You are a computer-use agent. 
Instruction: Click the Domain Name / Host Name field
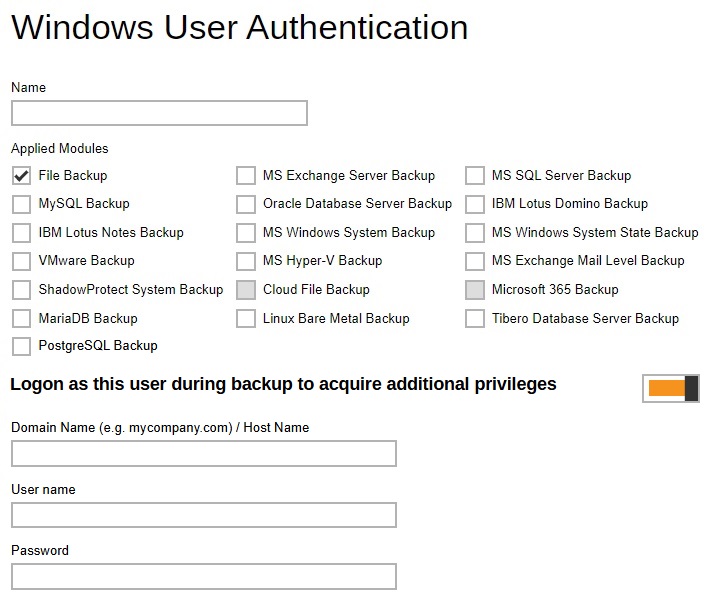(204, 454)
